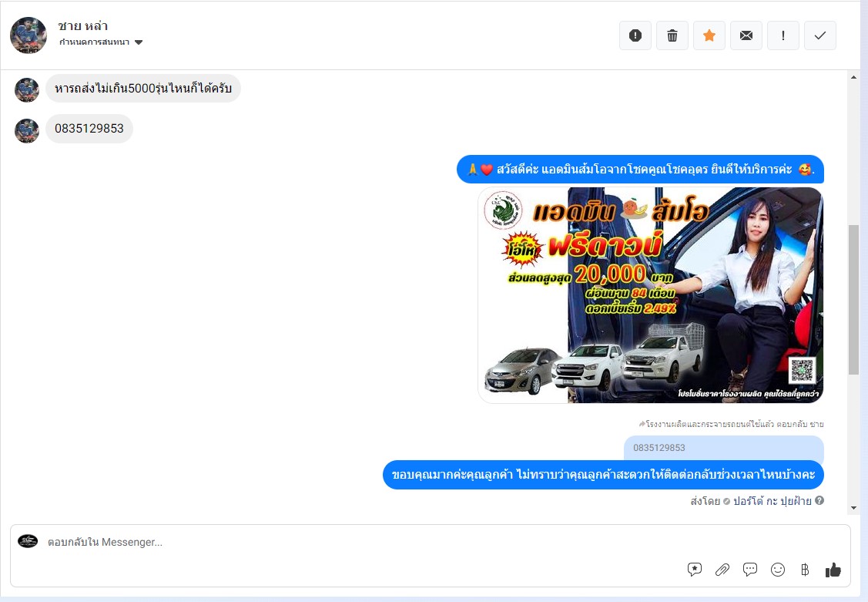Click customer avatar beside หารถส่ง message
Viewport: 868px width, 602px height.
click(x=26, y=89)
